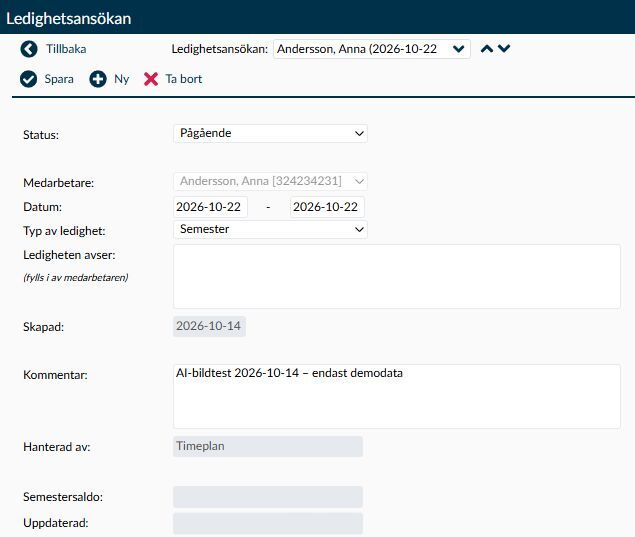This screenshot has width=635, height=537.
Task: Click the Spara checkmark icon
Action: coord(28,79)
